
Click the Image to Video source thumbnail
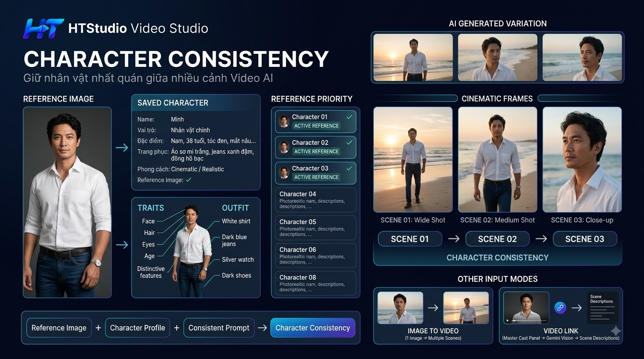400,308
